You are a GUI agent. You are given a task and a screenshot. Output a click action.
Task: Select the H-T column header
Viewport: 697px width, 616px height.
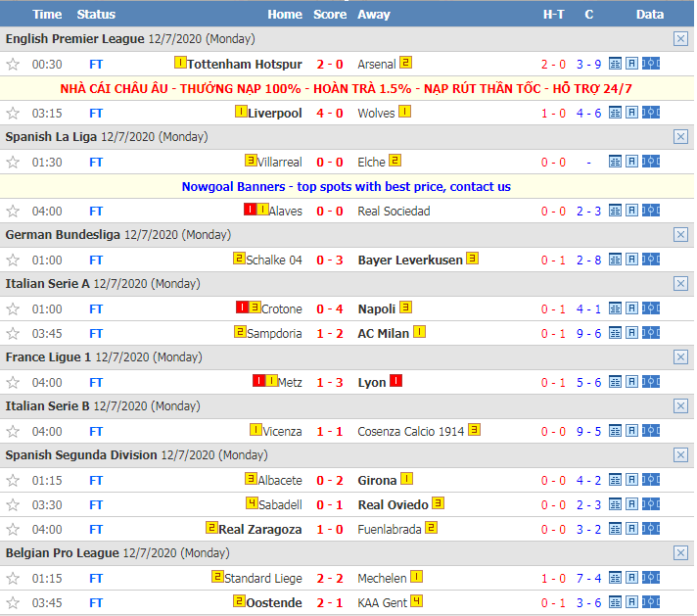[x=553, y=15]
